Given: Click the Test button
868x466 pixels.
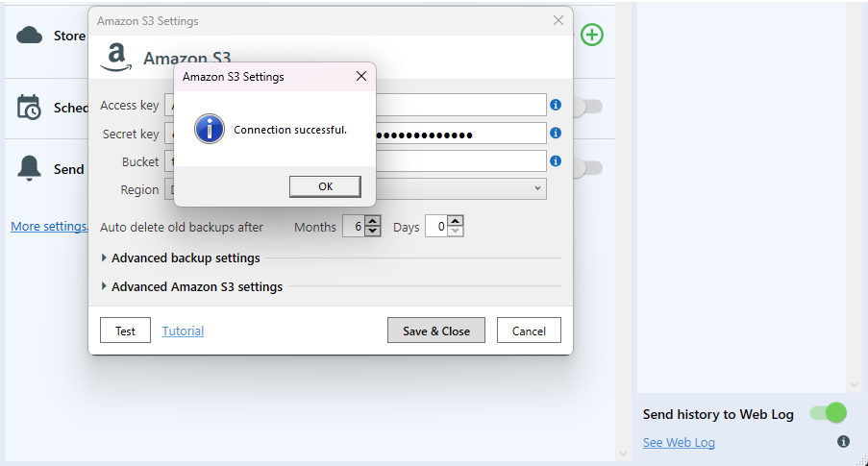Looking at the screenshot, I should point(125,331).
